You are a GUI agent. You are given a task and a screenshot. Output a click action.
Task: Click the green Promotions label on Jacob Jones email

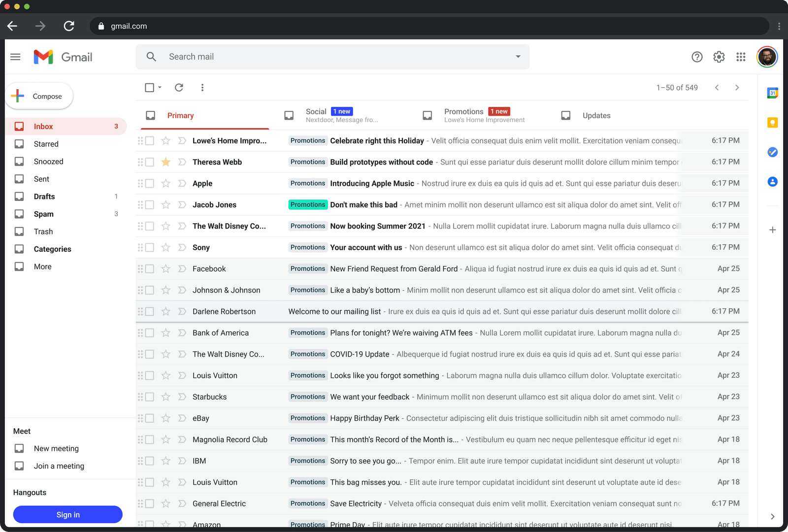(308, 204)
